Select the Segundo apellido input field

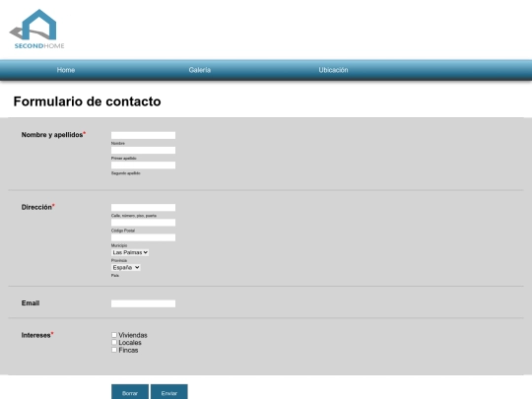pyautogui.click(x=143, y=165)
